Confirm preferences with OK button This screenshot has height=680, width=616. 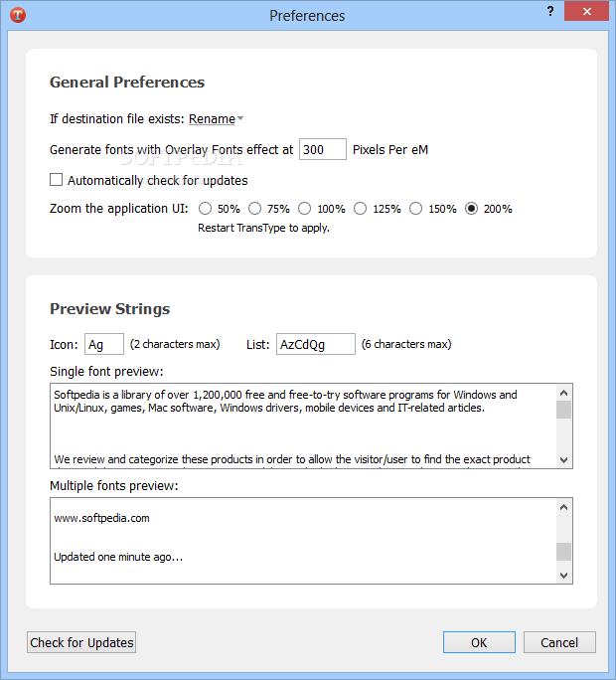(x=479, y=642)
